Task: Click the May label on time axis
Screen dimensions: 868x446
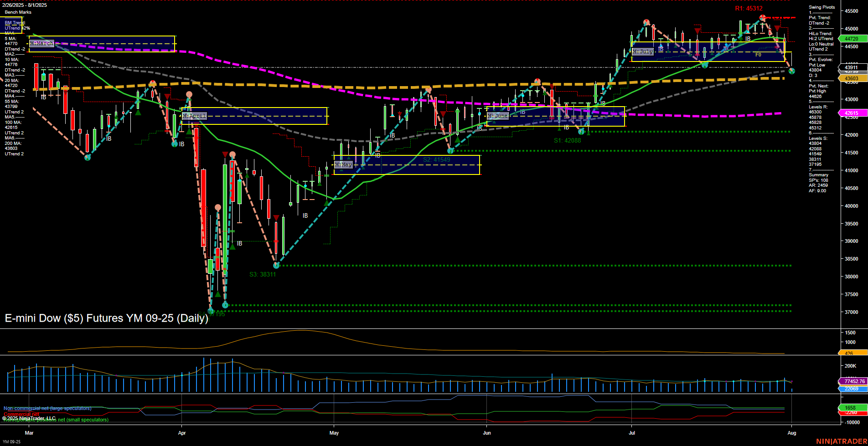Action: 334,433
